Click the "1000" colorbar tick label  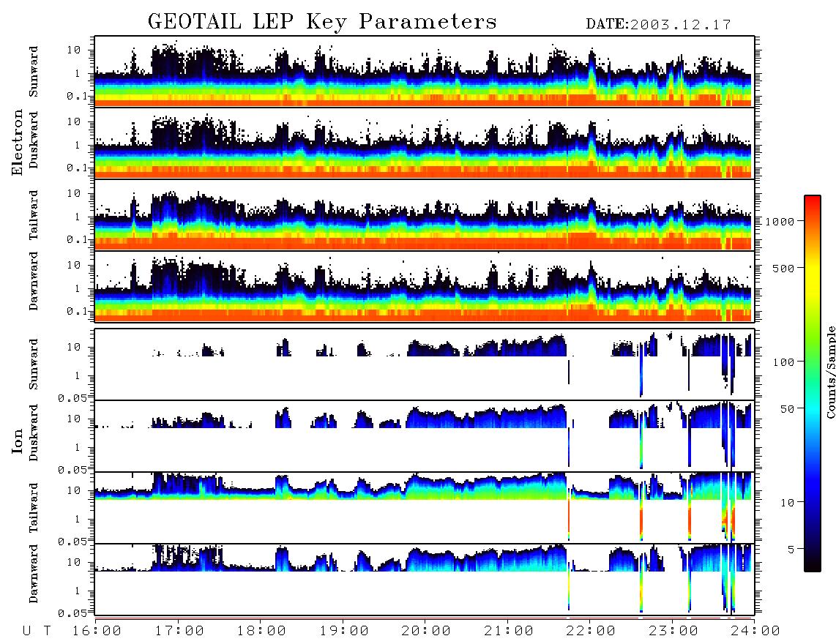pyautogui.click(x=780, y=222)
